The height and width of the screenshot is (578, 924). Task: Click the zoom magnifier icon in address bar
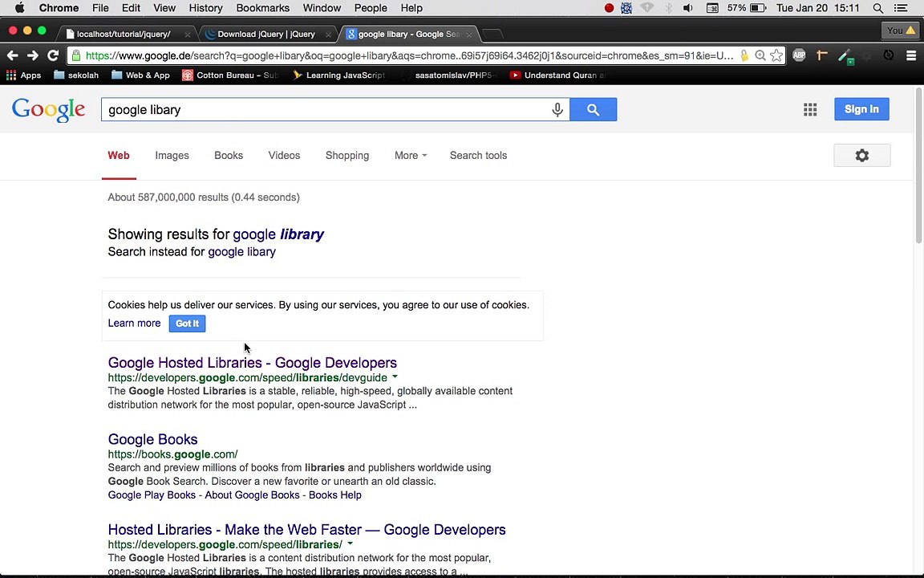point(760,55)
